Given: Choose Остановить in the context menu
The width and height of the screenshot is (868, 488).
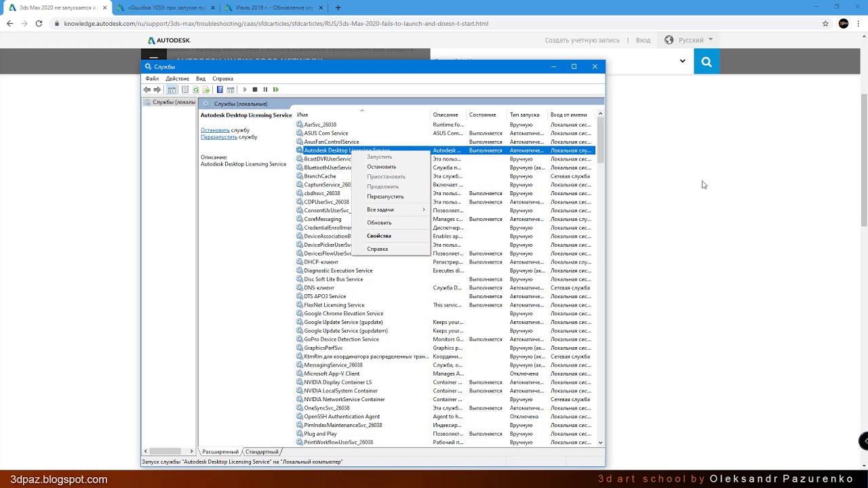Looking at the screenshot, I should 391,167.
